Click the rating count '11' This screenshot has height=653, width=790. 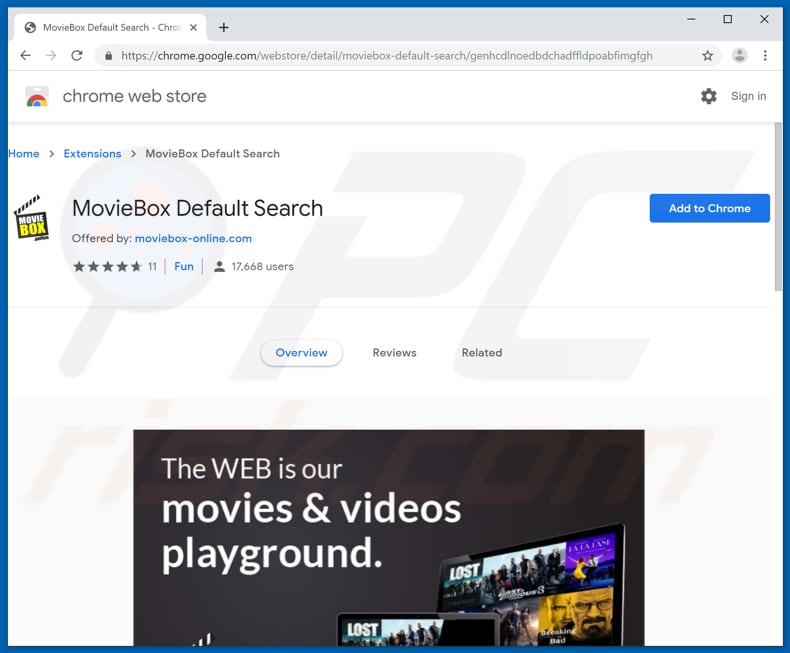tap(152, 267)
